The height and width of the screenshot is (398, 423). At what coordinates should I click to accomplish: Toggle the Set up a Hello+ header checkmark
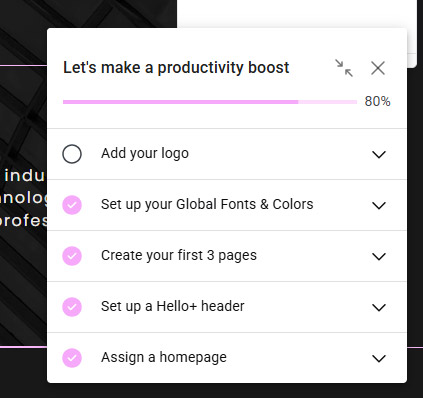pyautogui.click(x=72, y=307)
